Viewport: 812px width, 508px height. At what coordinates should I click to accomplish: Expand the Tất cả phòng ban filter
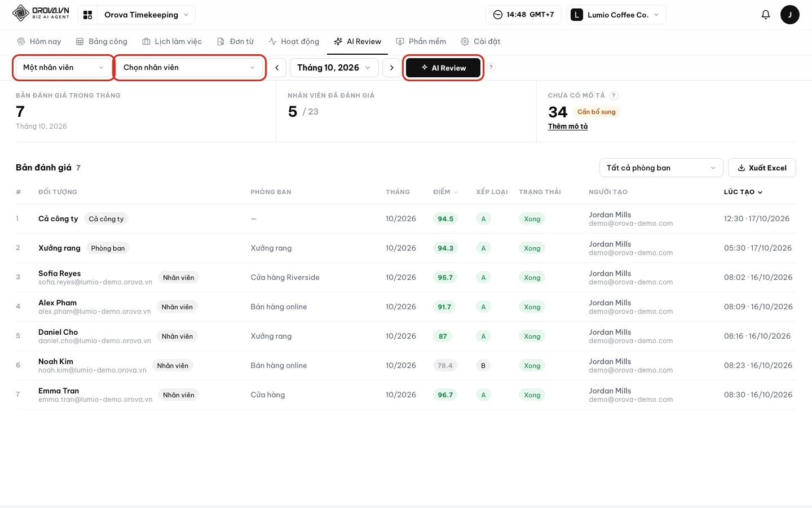[x=661, y=168]
